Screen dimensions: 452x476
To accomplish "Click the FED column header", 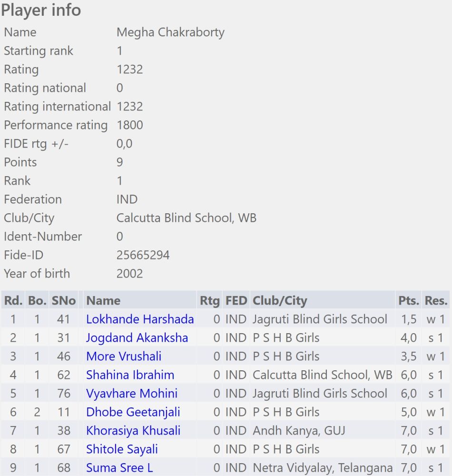I will 236,300.
